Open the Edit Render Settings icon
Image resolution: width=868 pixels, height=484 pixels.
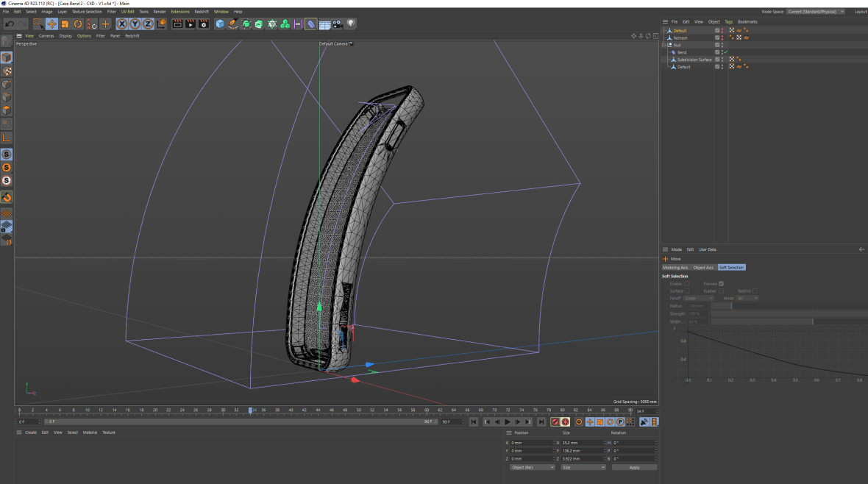[204, 24]
